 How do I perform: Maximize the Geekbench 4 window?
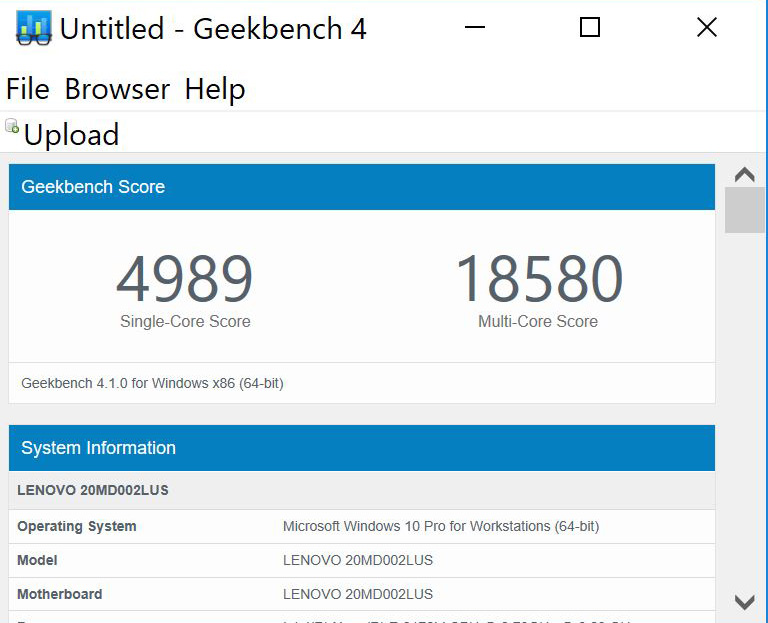click(590, 28)
